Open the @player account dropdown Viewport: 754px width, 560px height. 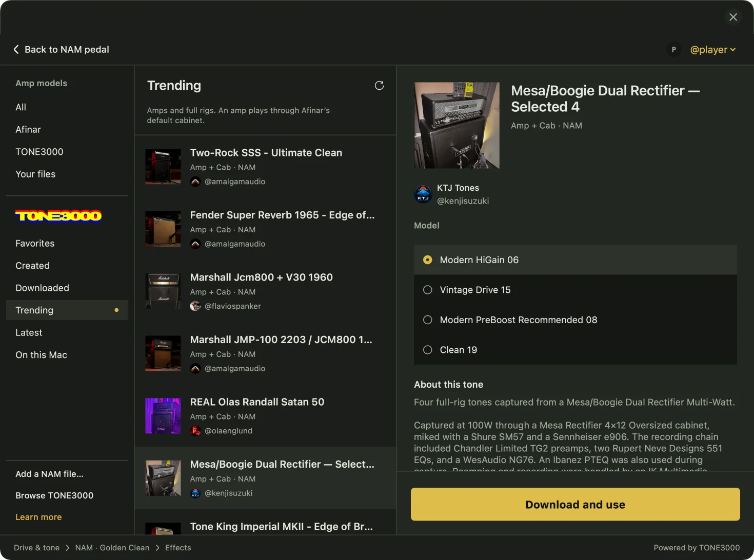(713, 50)
